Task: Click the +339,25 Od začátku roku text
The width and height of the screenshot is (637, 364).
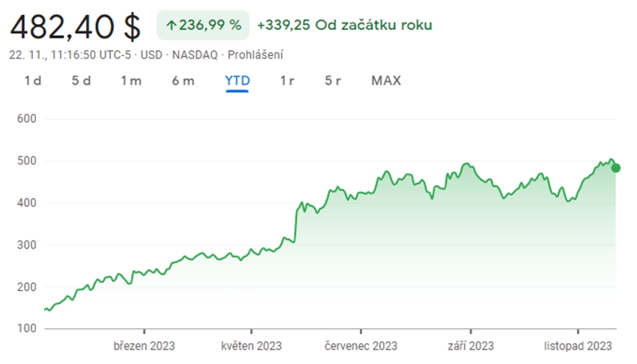Action: point(344,25)
